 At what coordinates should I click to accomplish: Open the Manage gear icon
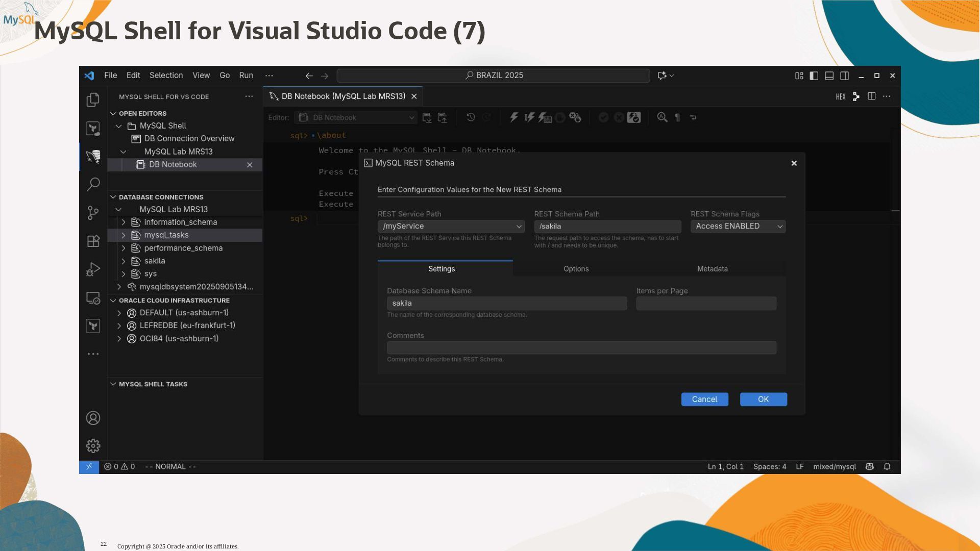93,446
